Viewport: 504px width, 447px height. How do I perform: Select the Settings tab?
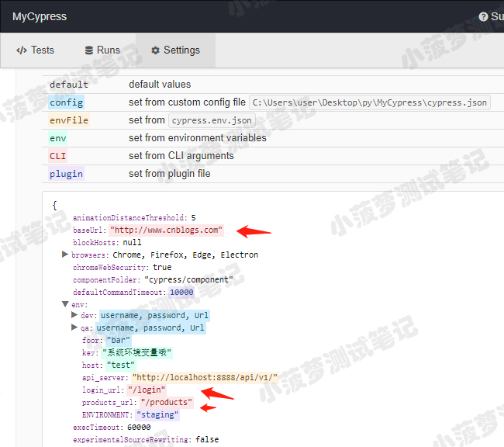click(x=175, y=50)
